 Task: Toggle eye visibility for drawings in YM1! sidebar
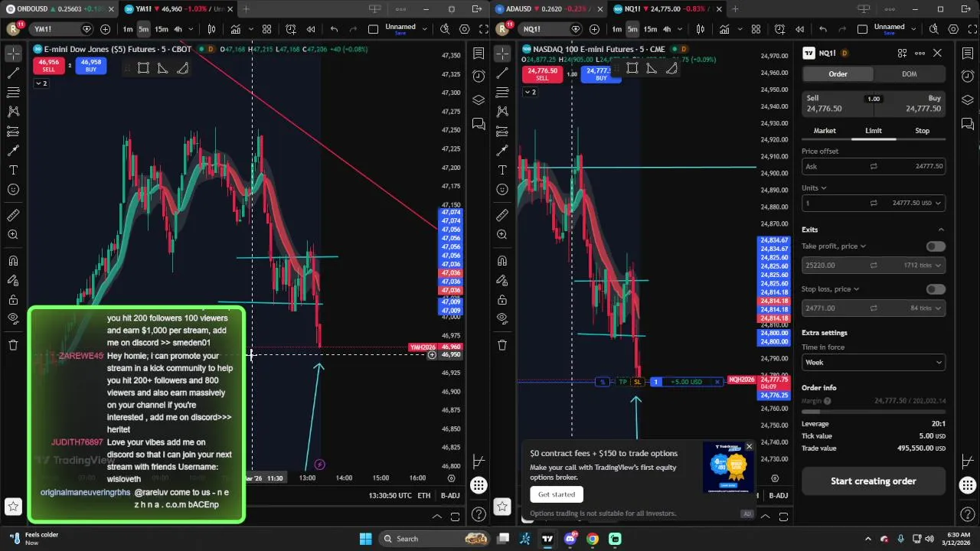tap(13, 319)
